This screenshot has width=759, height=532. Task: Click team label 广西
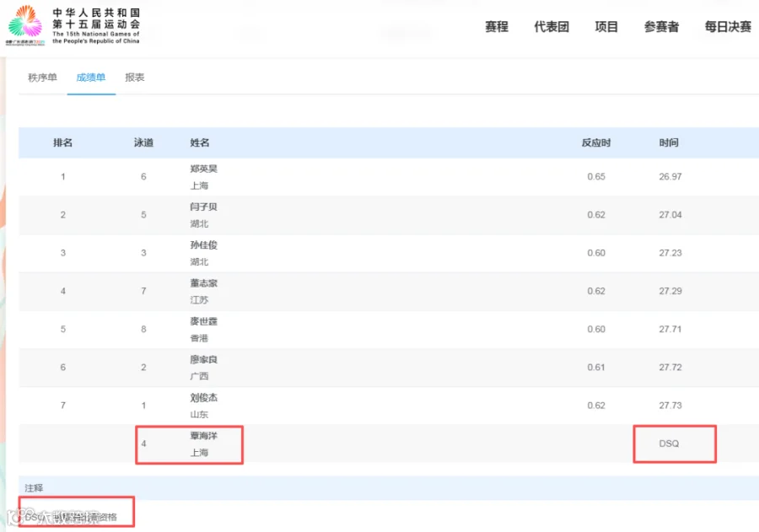tap(199, 376)
